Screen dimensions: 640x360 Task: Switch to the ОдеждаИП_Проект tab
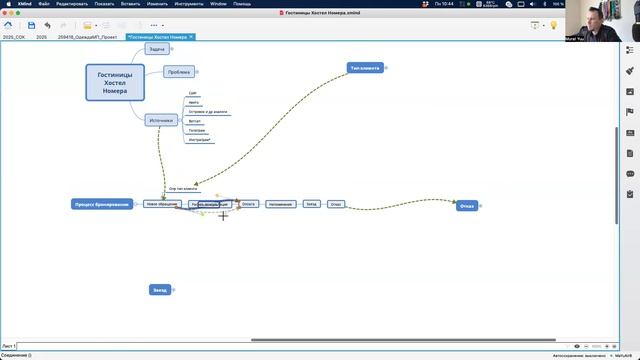[87, 37]
